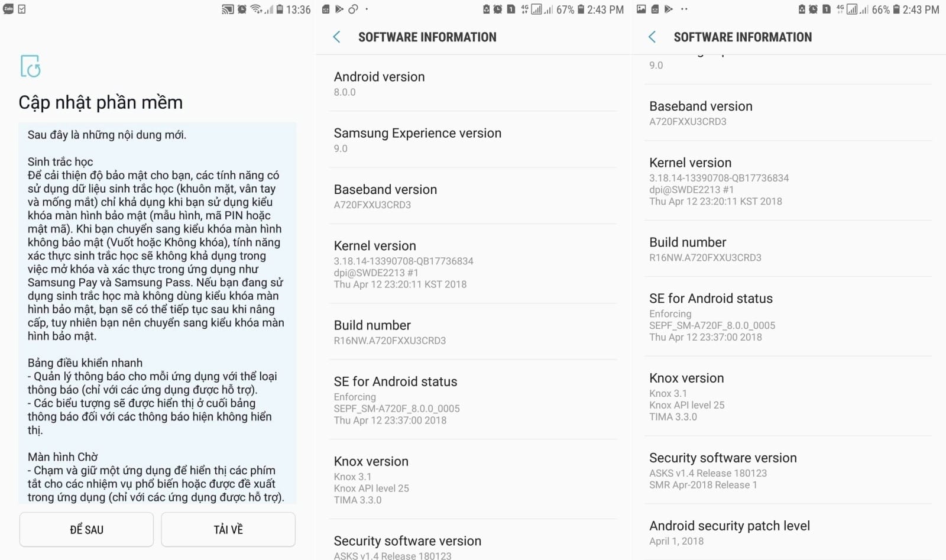946x560 pixels.
Task: Tap the Wi-Fi signal icon
Action: pos(256,9)
